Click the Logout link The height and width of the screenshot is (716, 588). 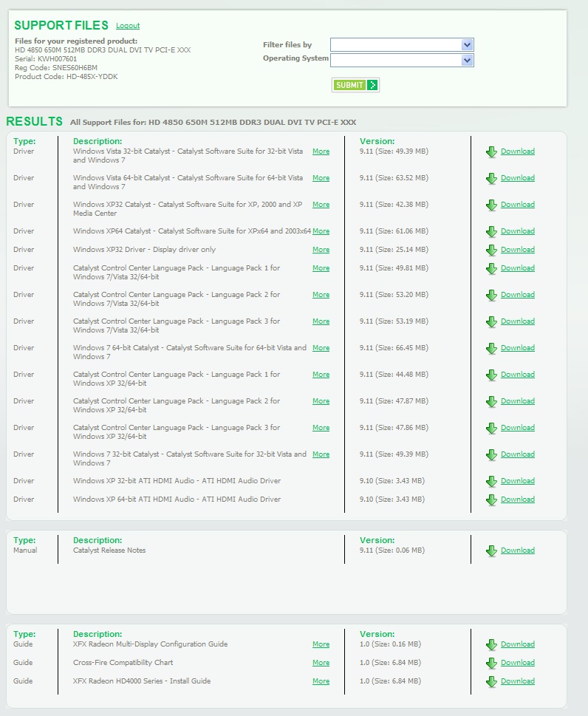tap(128, 26)
